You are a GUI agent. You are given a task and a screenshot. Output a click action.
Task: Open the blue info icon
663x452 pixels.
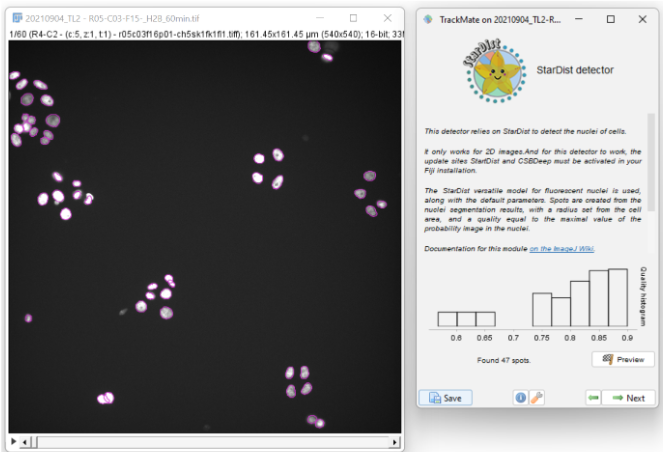(520, 398)
